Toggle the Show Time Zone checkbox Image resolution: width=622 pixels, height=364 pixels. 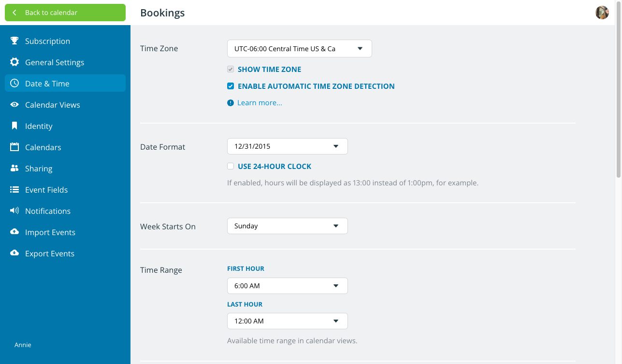click(x=231, y=70)
